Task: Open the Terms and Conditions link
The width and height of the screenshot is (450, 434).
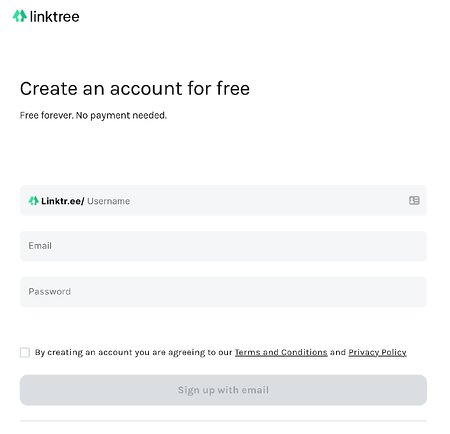Action: (x=281, y=352)
